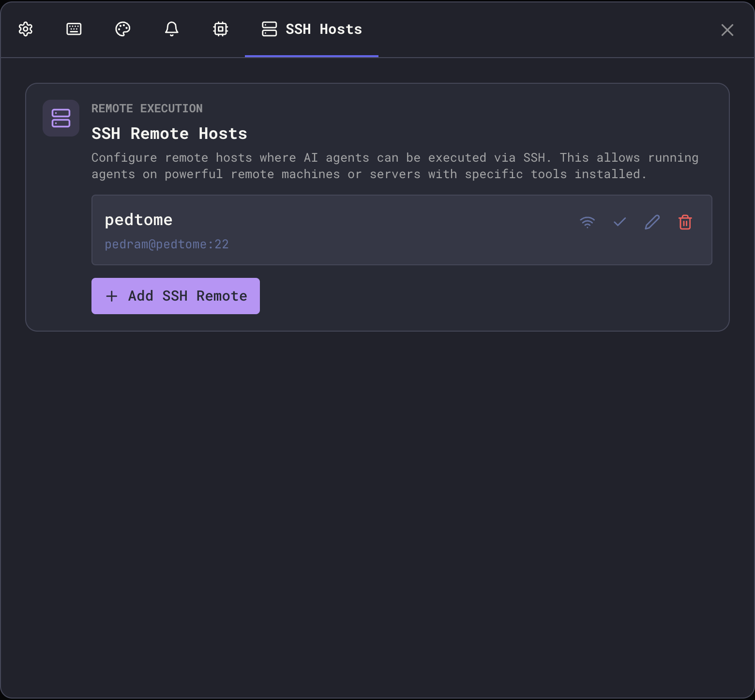755x700 pixels.
Task: Click the pedtome host name text
Action: tap(138, 219)
